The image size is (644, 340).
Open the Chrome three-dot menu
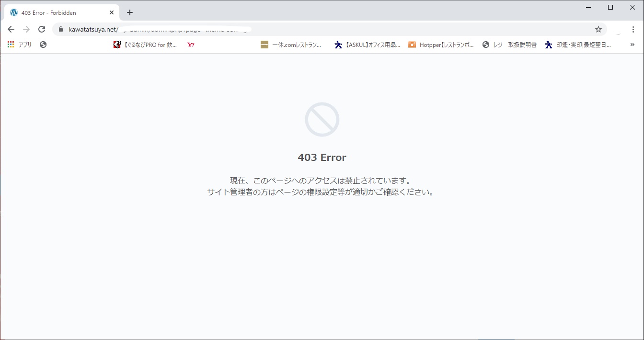[633, 29]
